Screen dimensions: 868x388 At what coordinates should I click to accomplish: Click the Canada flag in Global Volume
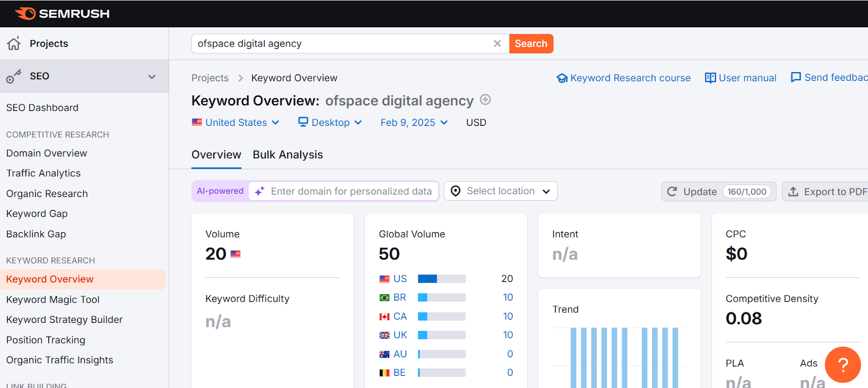click(x=385, y=316)
